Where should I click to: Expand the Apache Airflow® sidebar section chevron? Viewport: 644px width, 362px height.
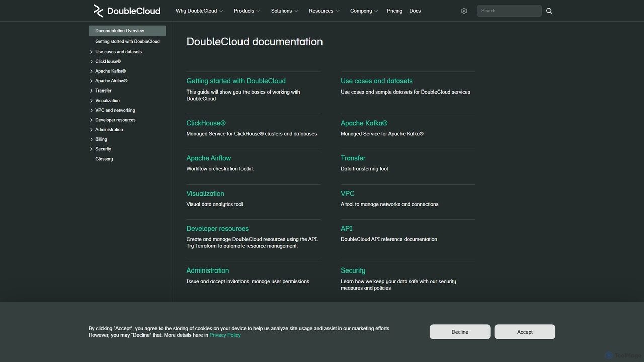[x=91, y=81]
